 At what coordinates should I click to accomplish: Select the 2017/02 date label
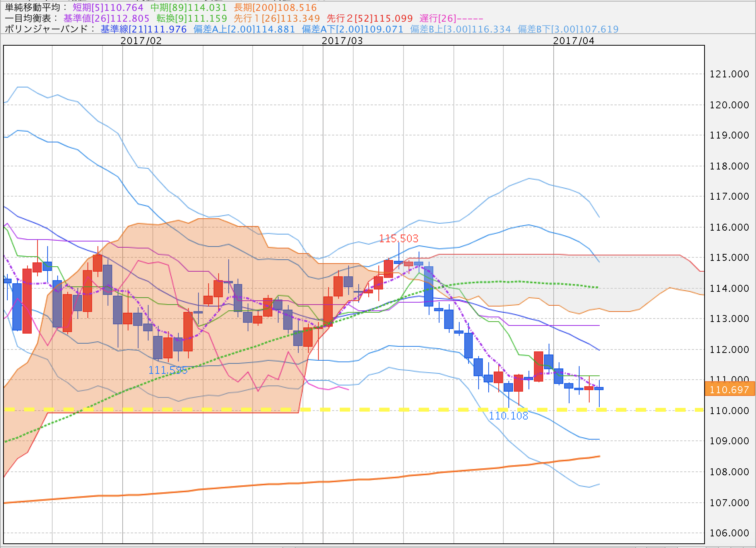(141, 41)
